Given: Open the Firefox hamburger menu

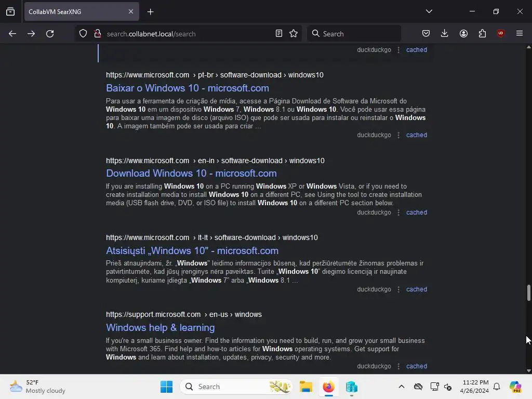Looking at the screenshot, I should [520, 33].
